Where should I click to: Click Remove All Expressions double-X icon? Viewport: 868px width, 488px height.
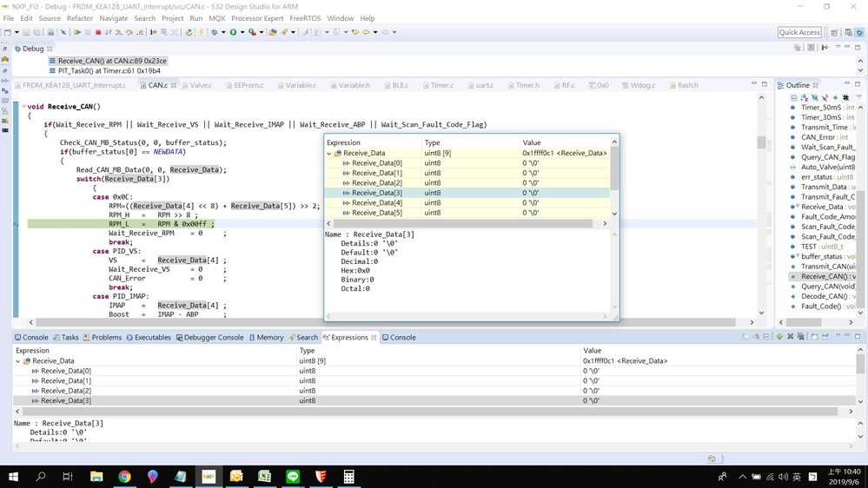click(800, 336)
